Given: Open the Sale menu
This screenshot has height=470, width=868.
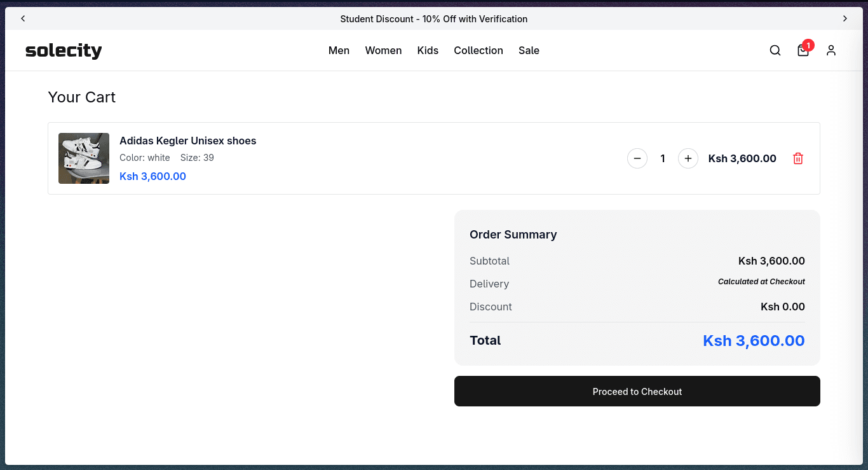Looking at the screenshot, I should (529, 50).
